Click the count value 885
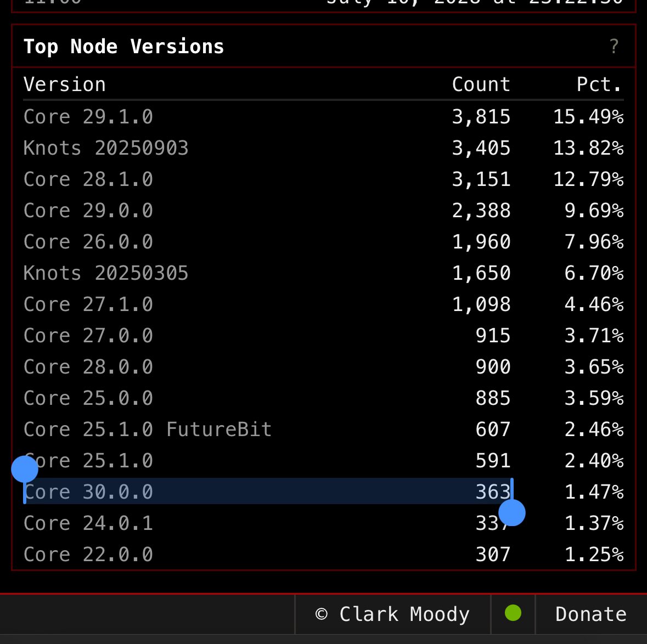The width and height of the screenshot is (647, 644). point(493,399)
